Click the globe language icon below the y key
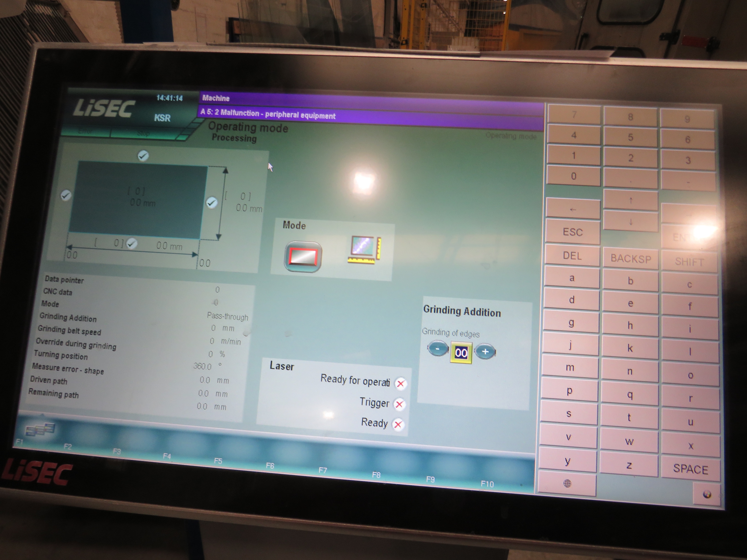The height and width of the screenshot is (560, 747). tap(567, 483)
